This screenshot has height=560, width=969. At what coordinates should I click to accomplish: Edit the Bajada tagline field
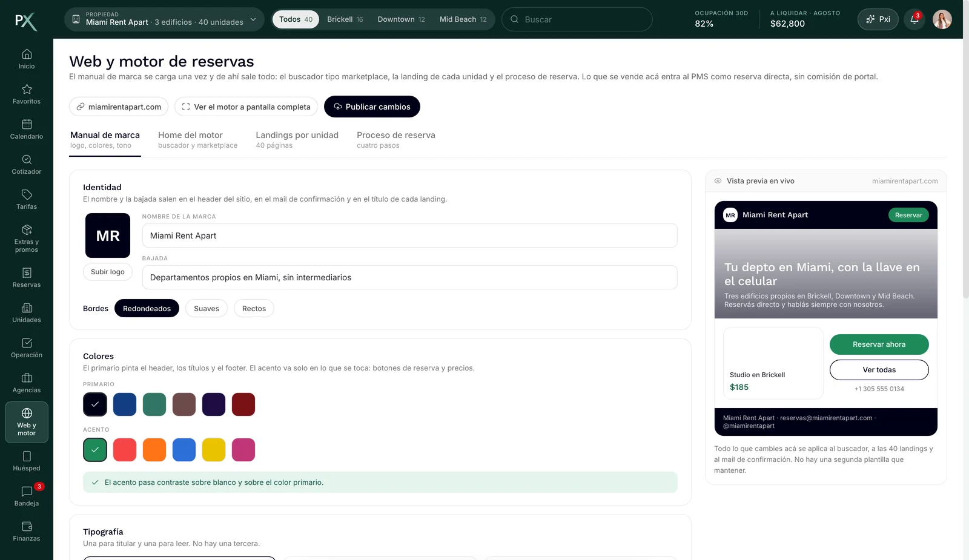[x=410, y=277]
